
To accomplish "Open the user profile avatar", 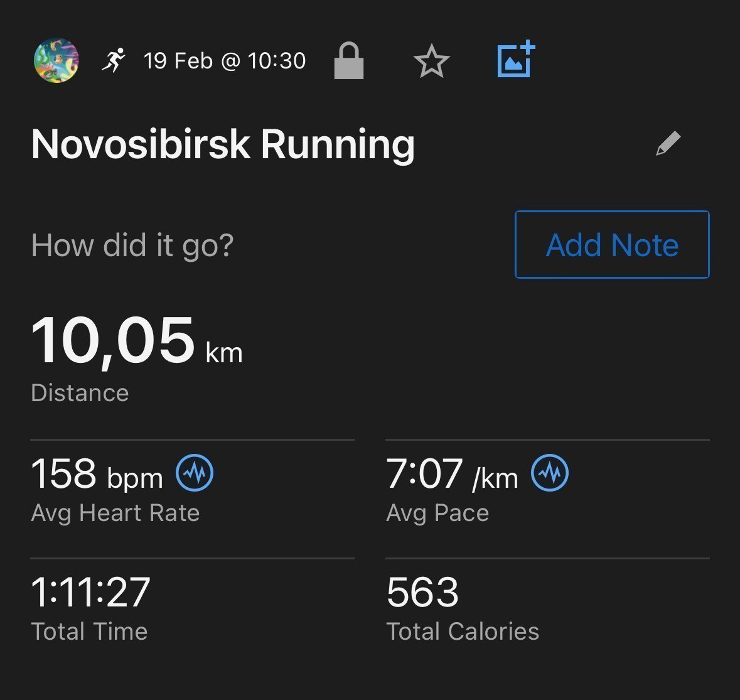I will click(x=56, y=60).
